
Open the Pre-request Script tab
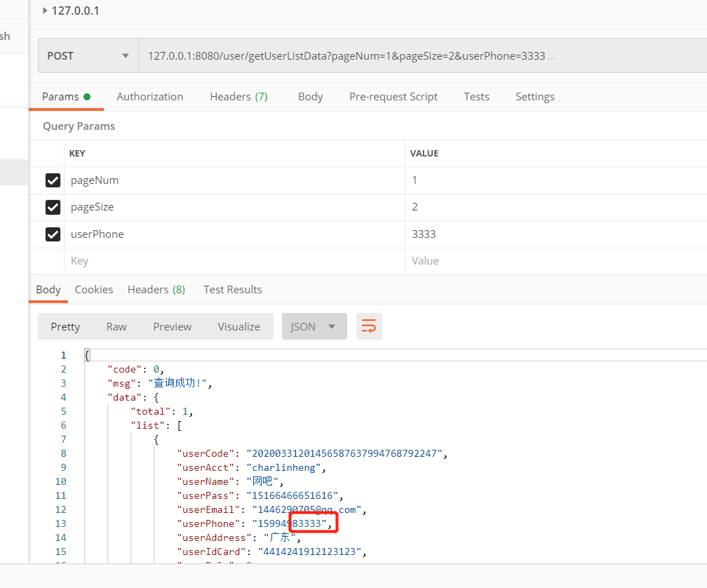coord(393,97)
